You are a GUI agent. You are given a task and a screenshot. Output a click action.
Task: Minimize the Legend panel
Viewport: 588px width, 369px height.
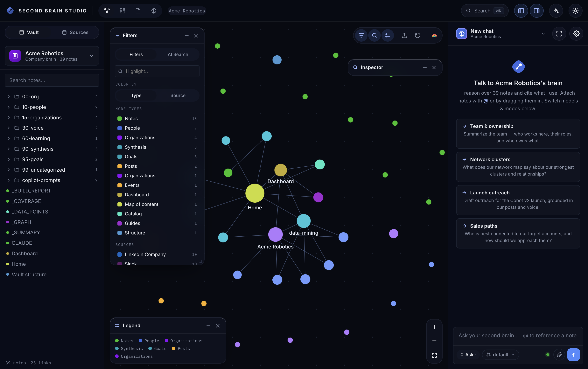click(x=208, y=326)
